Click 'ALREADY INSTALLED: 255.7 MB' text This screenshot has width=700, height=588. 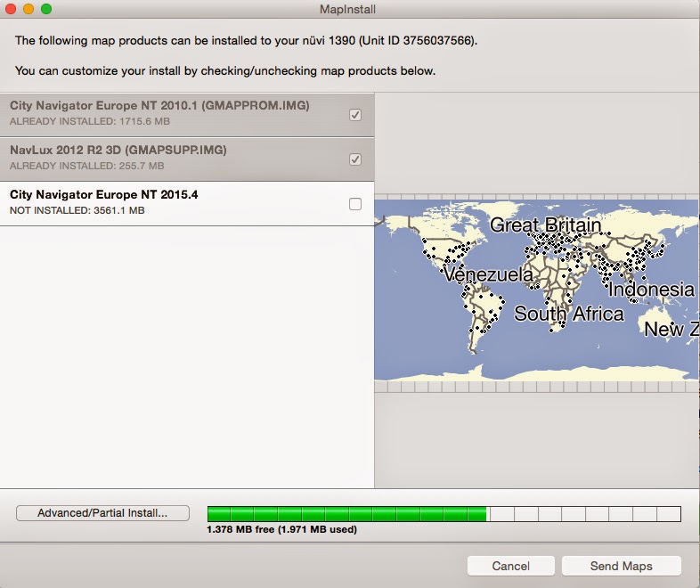tap(87, 166)
